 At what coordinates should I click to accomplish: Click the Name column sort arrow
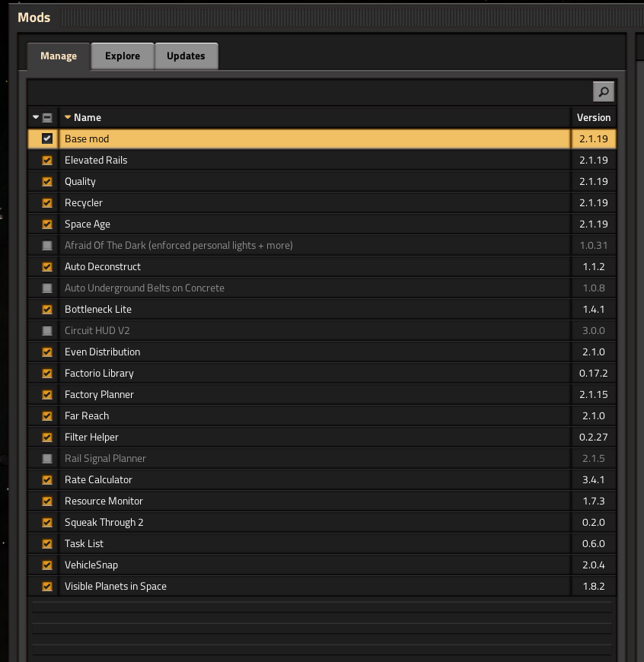pos(68,117)
